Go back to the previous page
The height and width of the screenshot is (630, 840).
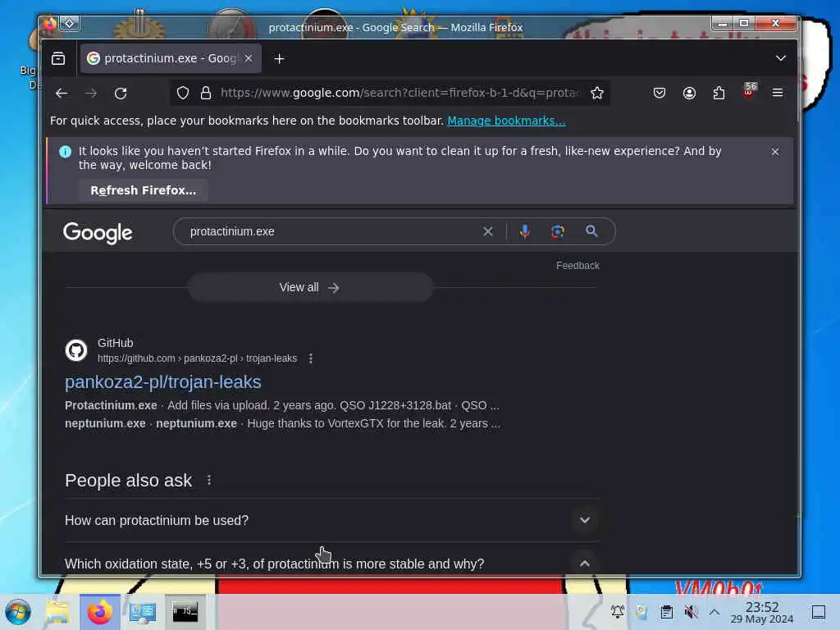[62, 94]
